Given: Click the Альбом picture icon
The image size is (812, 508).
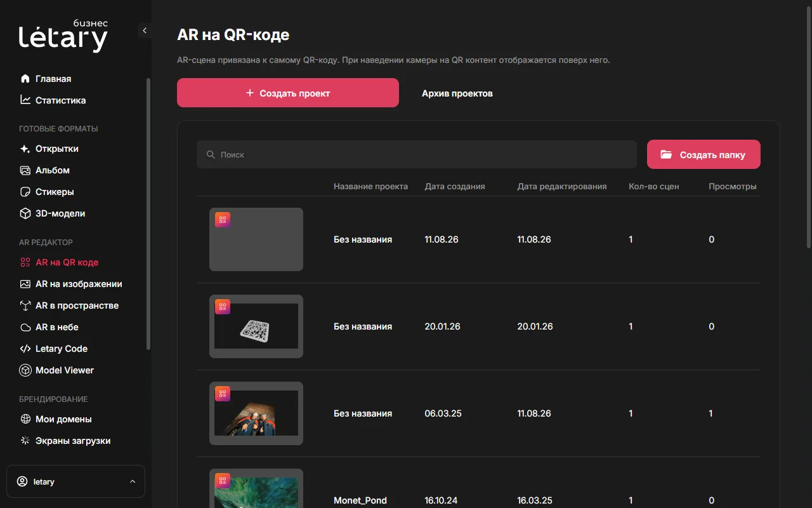Looking at the screenshot, I should 25,170.
